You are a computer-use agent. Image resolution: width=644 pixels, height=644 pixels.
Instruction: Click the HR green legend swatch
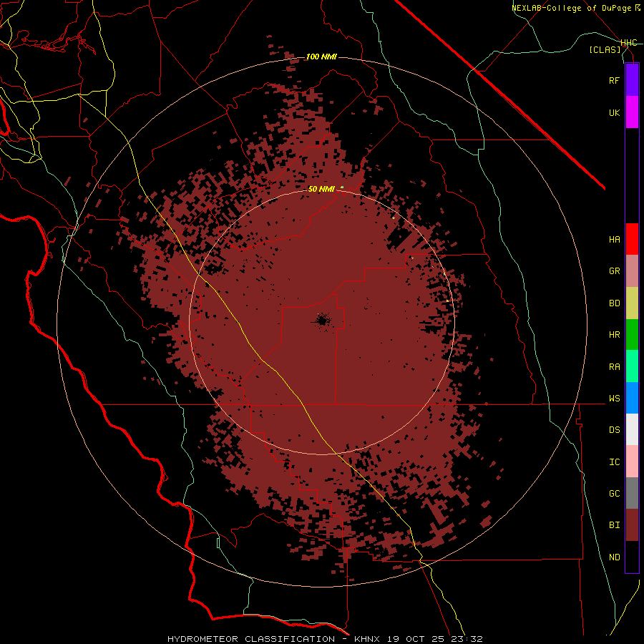coord(632,335)
